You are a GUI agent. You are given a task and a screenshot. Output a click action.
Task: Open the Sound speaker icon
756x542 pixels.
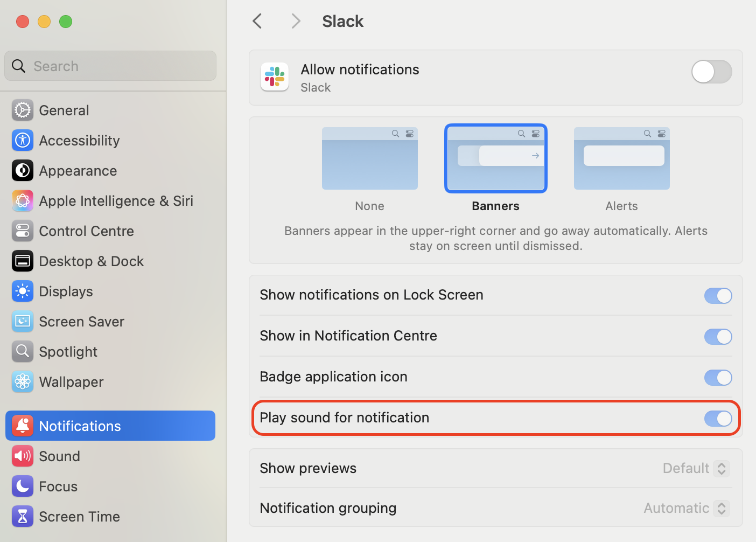pyautogui.click(x=23, y=456)
